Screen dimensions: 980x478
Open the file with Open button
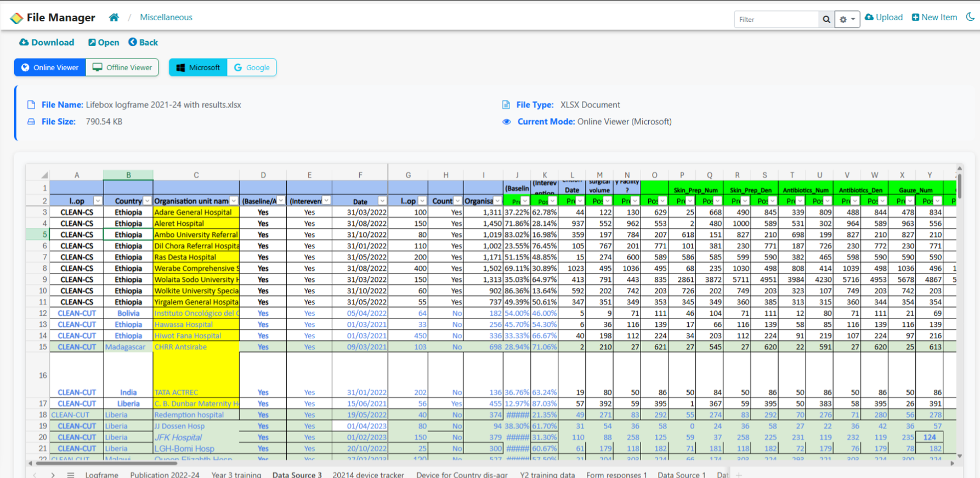click(x=104, y=42)
